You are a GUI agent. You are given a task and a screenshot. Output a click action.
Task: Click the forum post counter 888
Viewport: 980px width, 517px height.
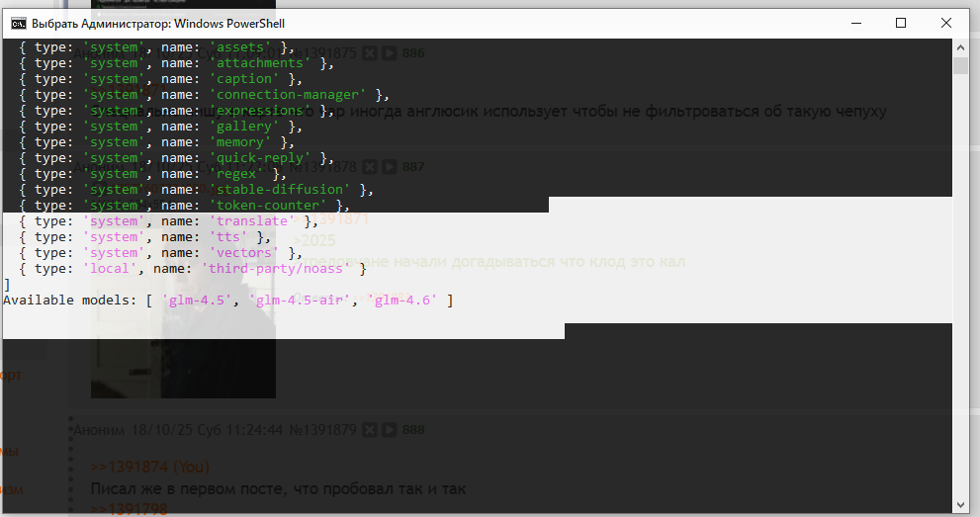413,430
